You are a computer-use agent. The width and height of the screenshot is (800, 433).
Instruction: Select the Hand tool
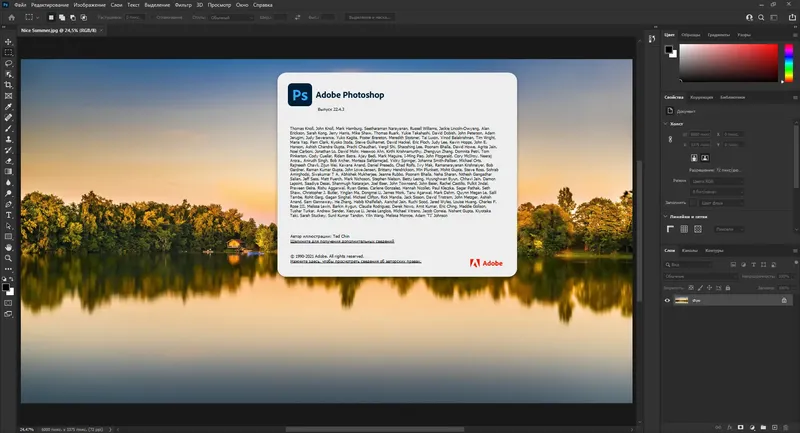pyautogui.click(x=8, y=247)
